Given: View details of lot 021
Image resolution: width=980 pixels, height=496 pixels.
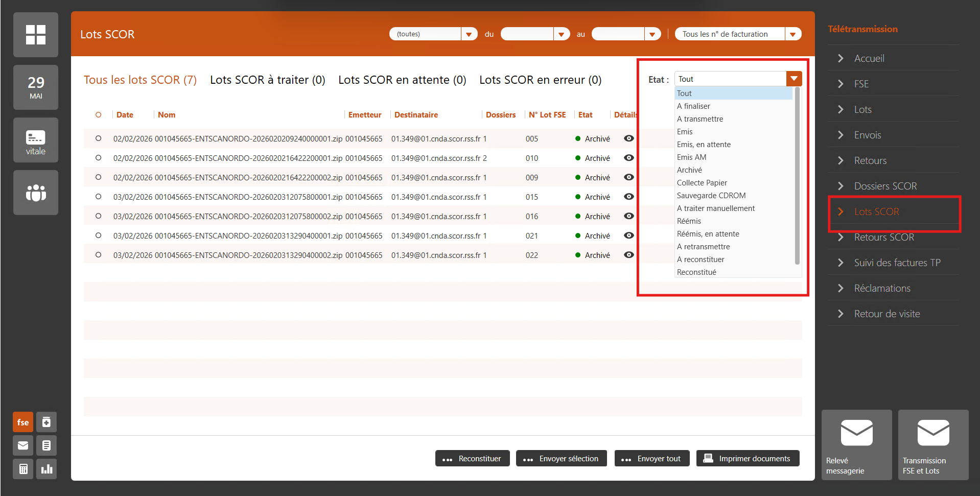Looking at the screenshot, I should click(629, 235).
